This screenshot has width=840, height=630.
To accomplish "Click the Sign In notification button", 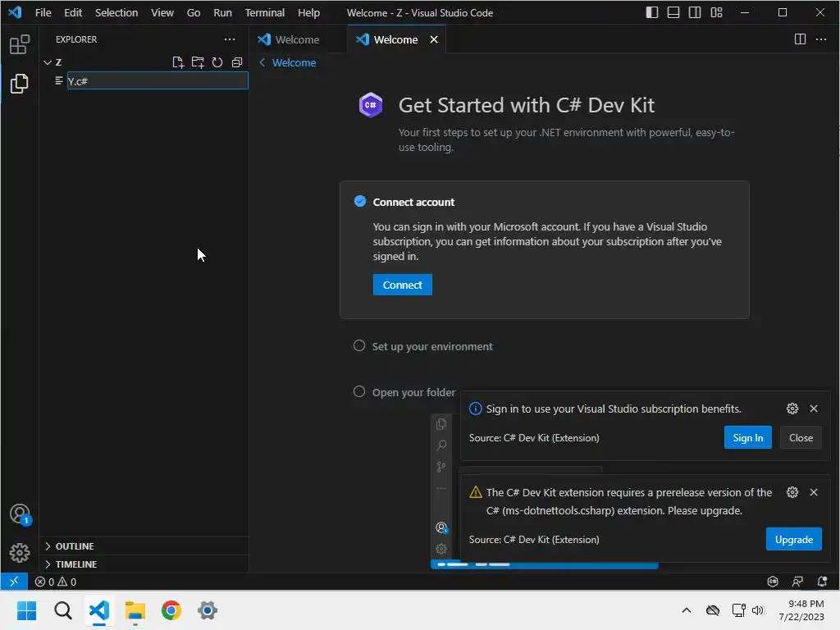I will pos(748,438).
